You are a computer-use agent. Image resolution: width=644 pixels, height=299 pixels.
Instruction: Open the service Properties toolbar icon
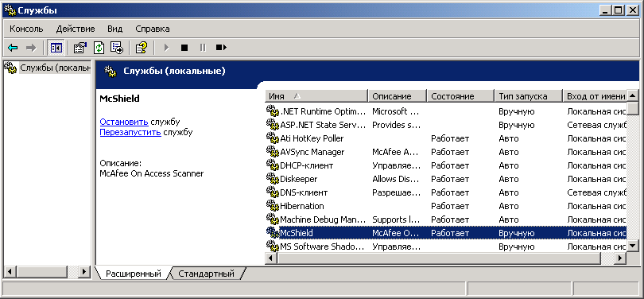click(x=80, y=48)
